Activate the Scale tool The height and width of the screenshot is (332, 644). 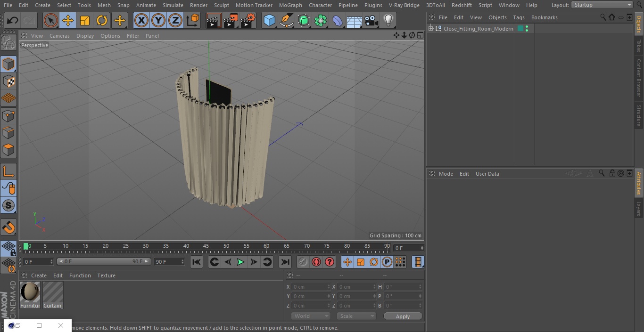(x=85, y=21)
